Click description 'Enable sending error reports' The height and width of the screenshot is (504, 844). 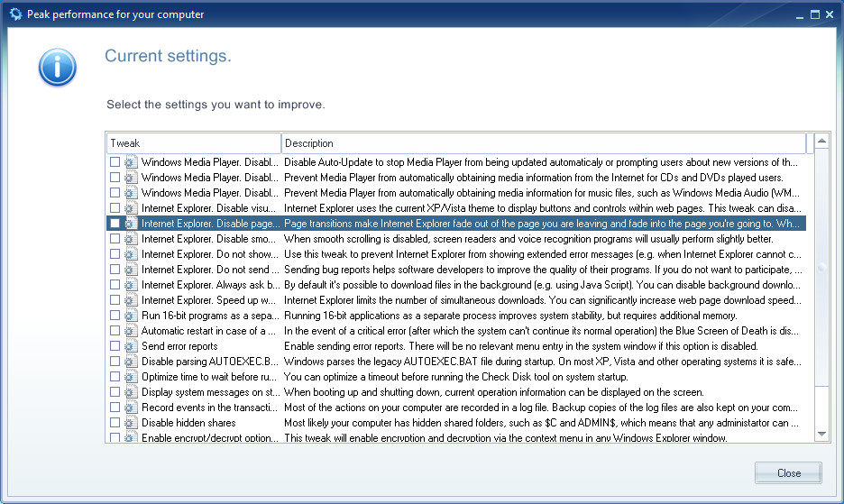[520, 346]
